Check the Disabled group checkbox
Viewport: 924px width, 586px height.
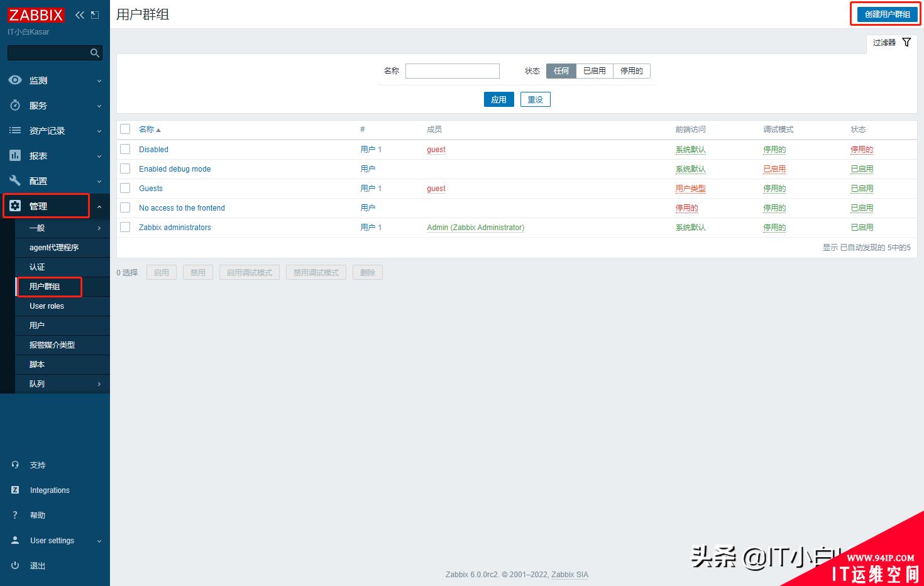point(125,149)
